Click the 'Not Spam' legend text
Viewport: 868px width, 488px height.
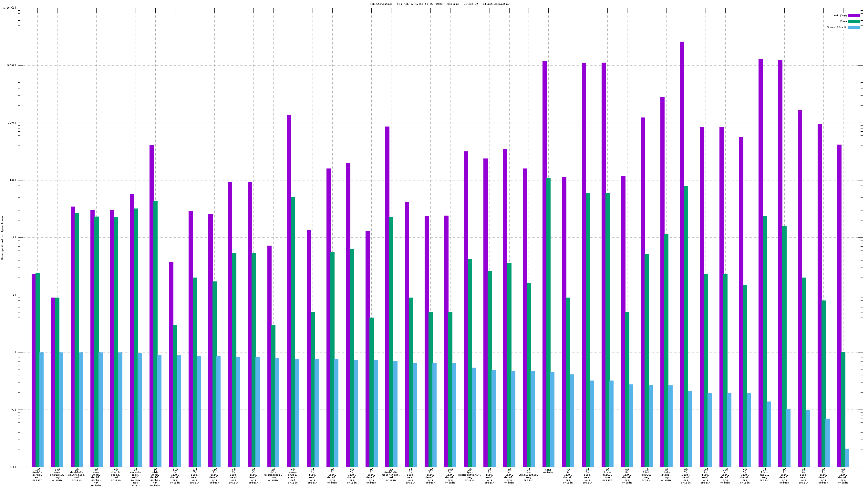840,15
